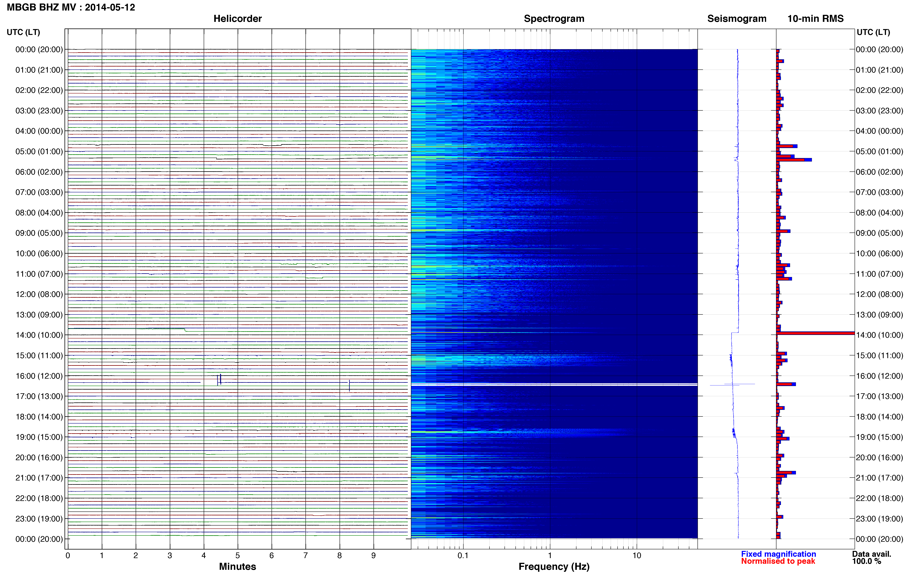Click the green helicorder step just before 14:00
The width and height of the screenshot is (924, 578).
pos(185,329)
